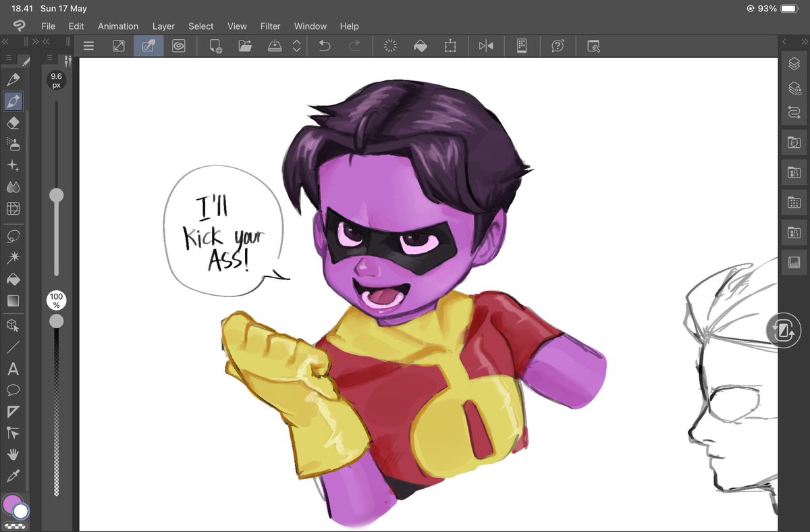This screenshot has width=810, height=532.
Task: Expand the save options up-down arrows
Action: tap(296, 46)
